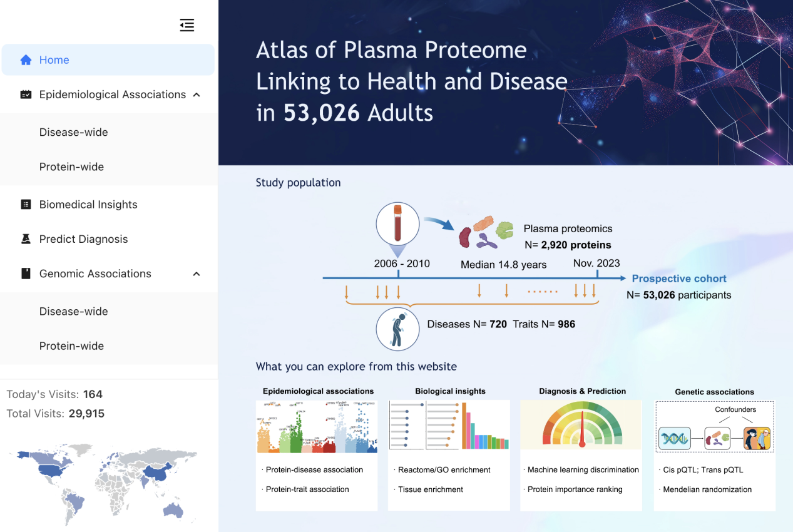Click the person-in-pain disease icon
The height and width of the screenshot is (532, 793).
tap(397, 329)
